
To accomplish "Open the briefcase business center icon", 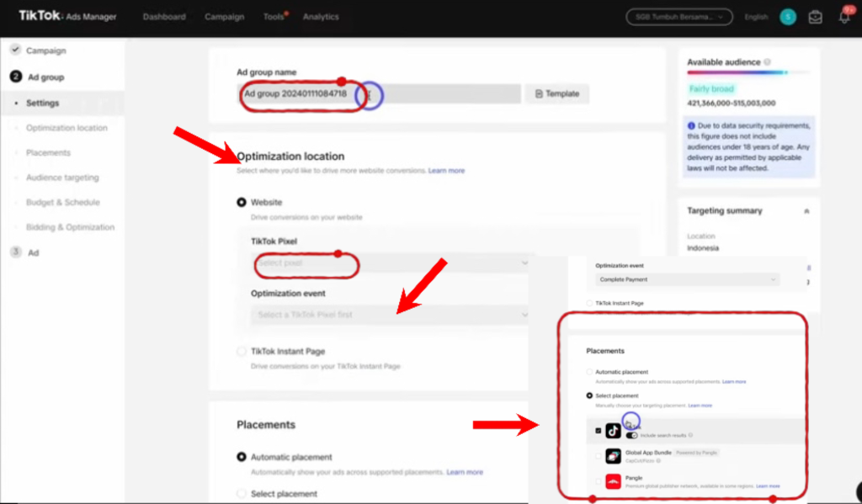I will pyautogui.click(x=815, y=17).
